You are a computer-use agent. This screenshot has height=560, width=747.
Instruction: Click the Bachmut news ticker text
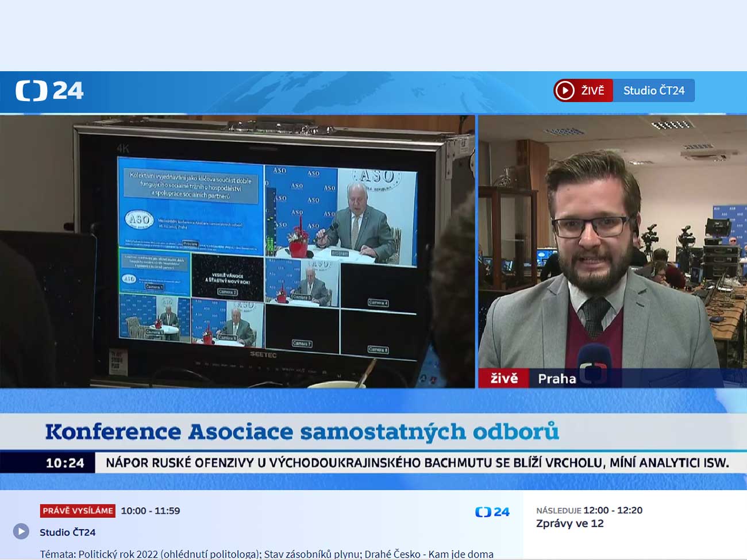click(x=417, y=463)
